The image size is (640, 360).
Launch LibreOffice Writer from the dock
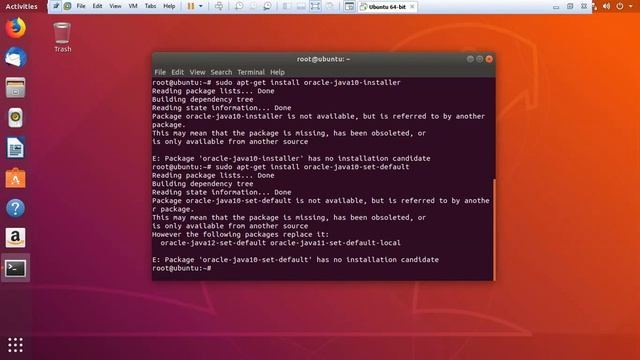click(16, 148)
